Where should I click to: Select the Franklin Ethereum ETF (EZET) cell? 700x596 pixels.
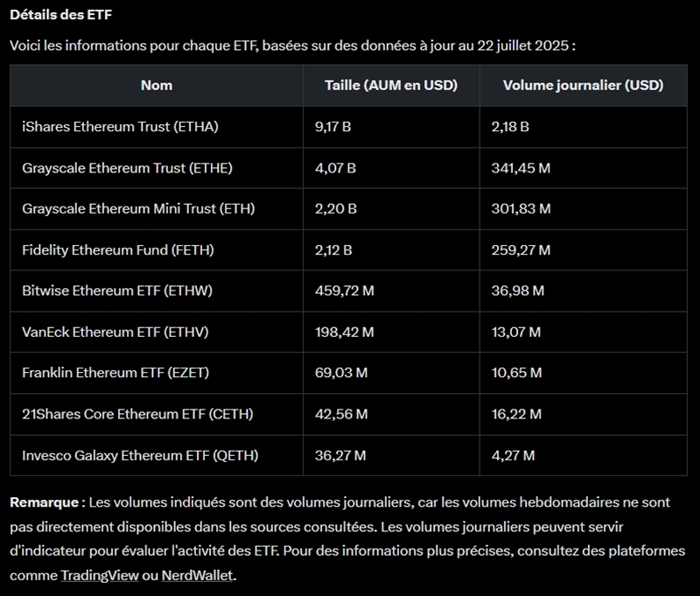115,373
